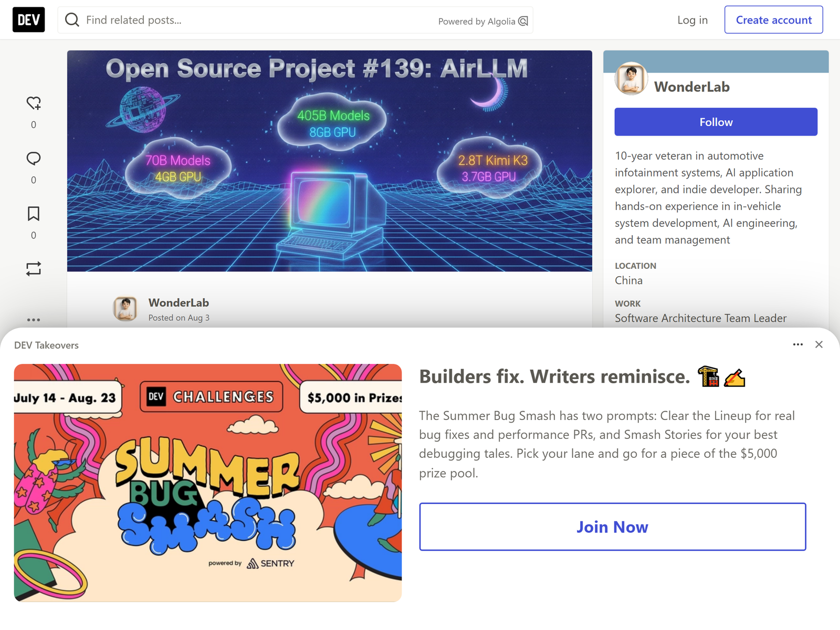
Task: Open the DEV Takeovers banner options menu
Action: click(798, 344)
